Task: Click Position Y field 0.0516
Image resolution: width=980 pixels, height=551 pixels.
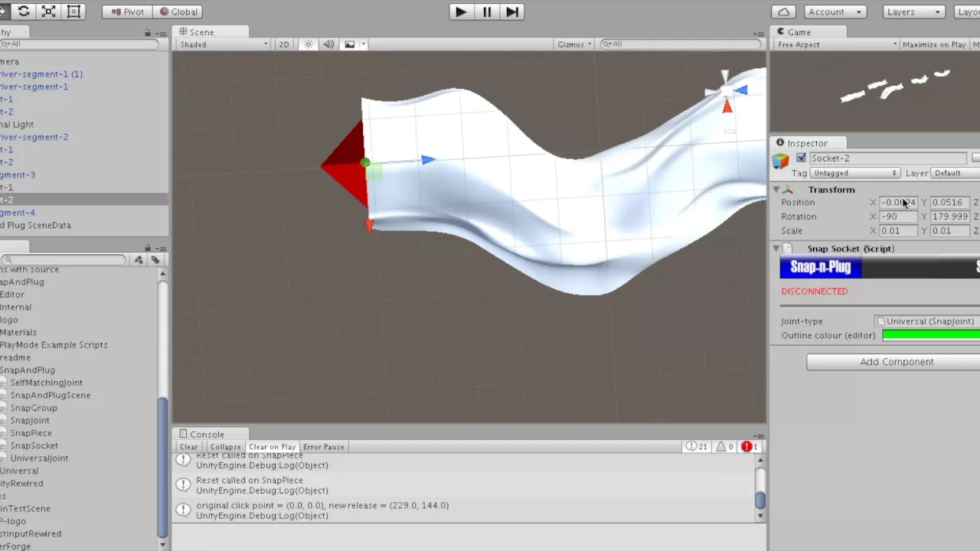Action: tap(949, 203)
